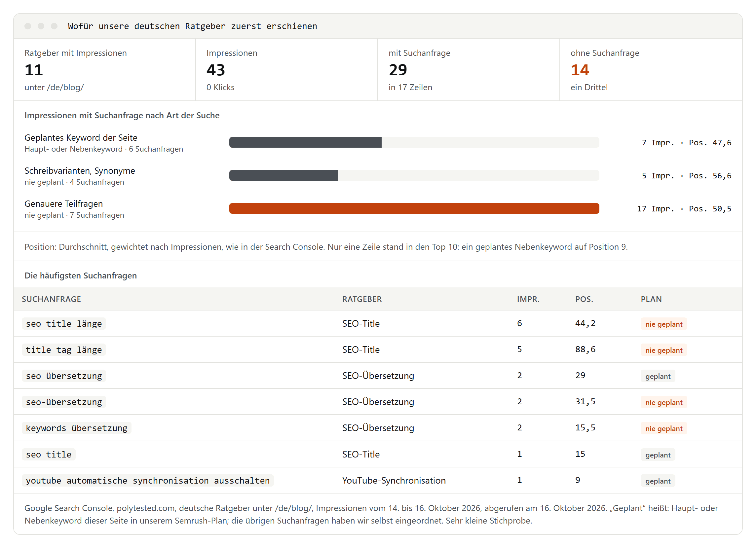
Task: Select the 'seo title länge' query chip
Action: [x=64, y=324]
